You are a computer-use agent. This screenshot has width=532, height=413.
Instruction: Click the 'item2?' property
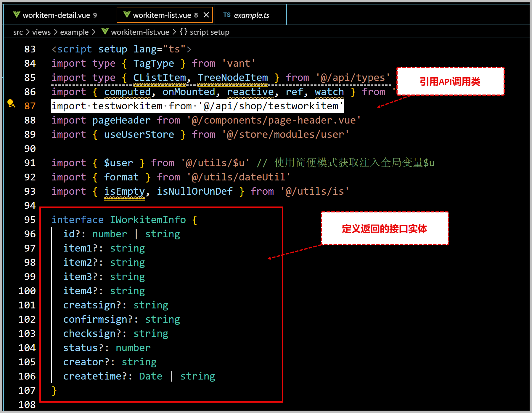pos(81,262)
